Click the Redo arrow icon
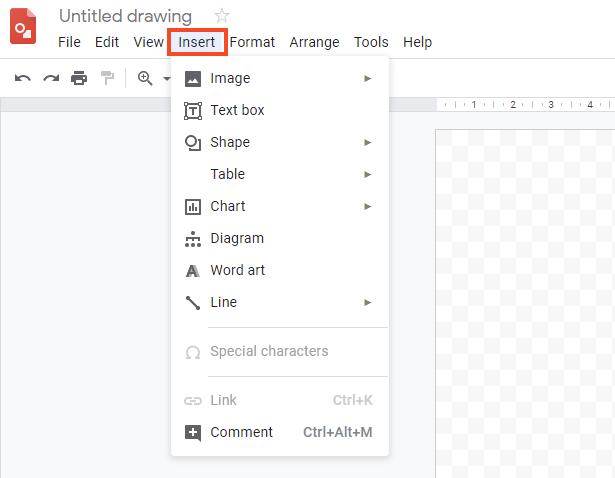The height and width of the screenshot is (478, 615). [50, 78]
